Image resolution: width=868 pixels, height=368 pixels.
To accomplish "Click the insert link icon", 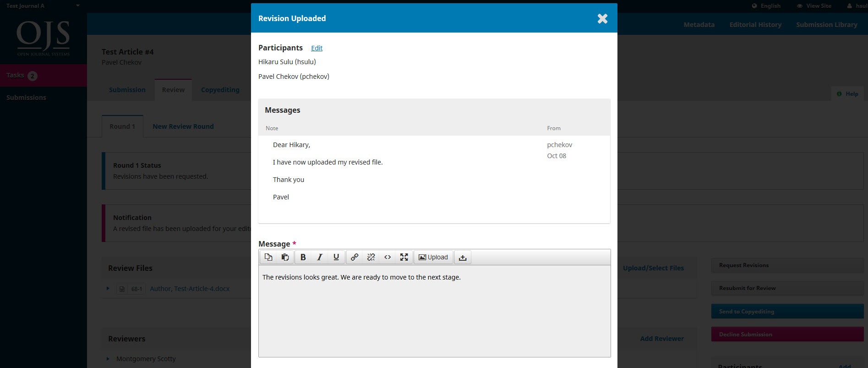I will coord(354,257).
